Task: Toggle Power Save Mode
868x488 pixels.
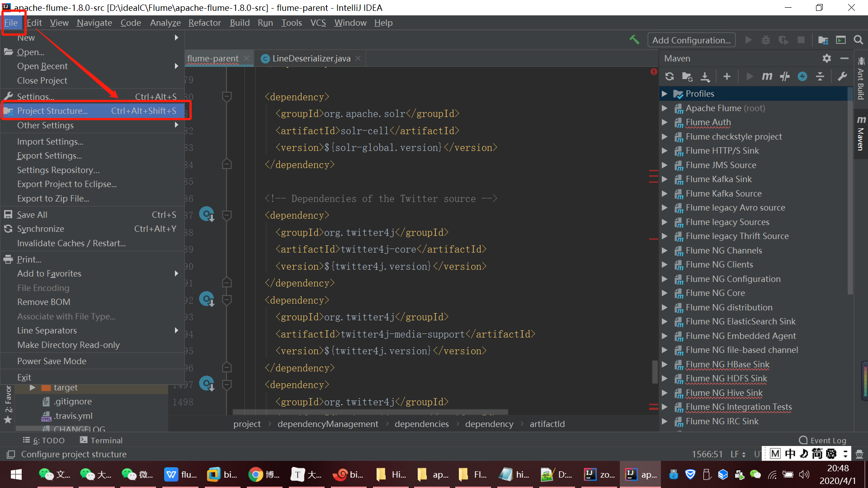Action: [x=93, y=361]
